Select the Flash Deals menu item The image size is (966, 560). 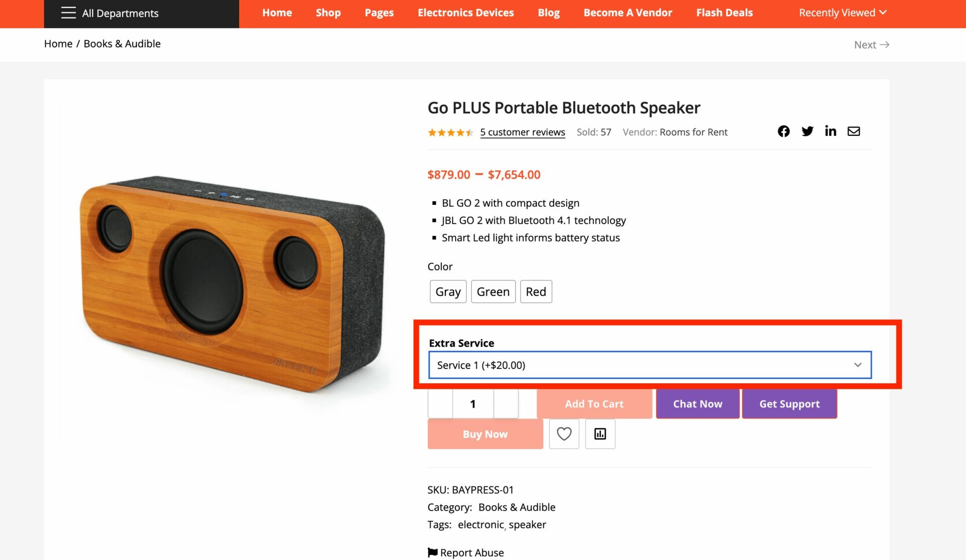click(725, 12)
